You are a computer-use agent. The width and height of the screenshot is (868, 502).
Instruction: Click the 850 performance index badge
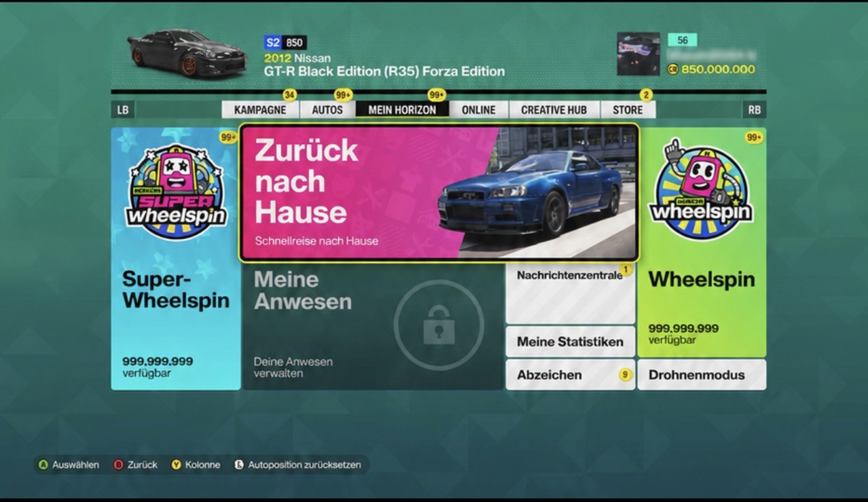click(294, 42)
